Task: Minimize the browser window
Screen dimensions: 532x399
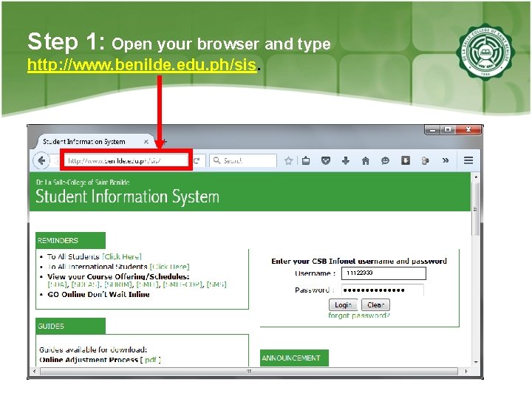Action: [x=432, y=129]
